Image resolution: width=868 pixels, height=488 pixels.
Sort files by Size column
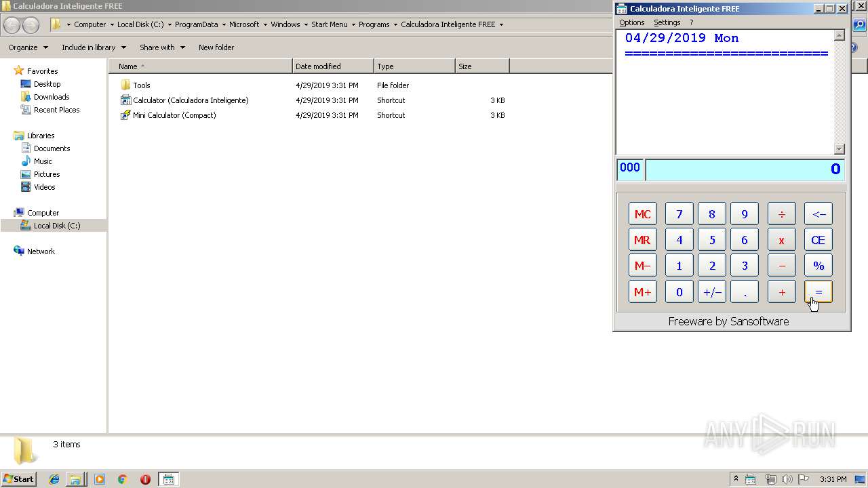click(482, 66)
